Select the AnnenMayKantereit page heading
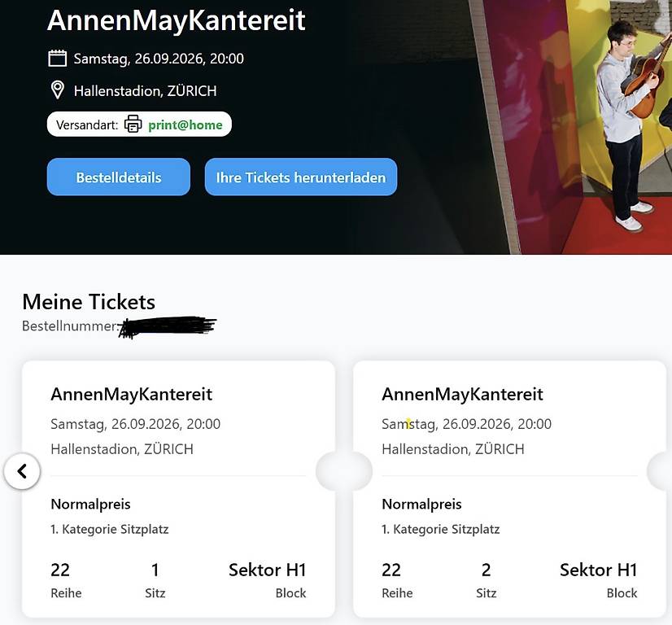 click(177, 20)
